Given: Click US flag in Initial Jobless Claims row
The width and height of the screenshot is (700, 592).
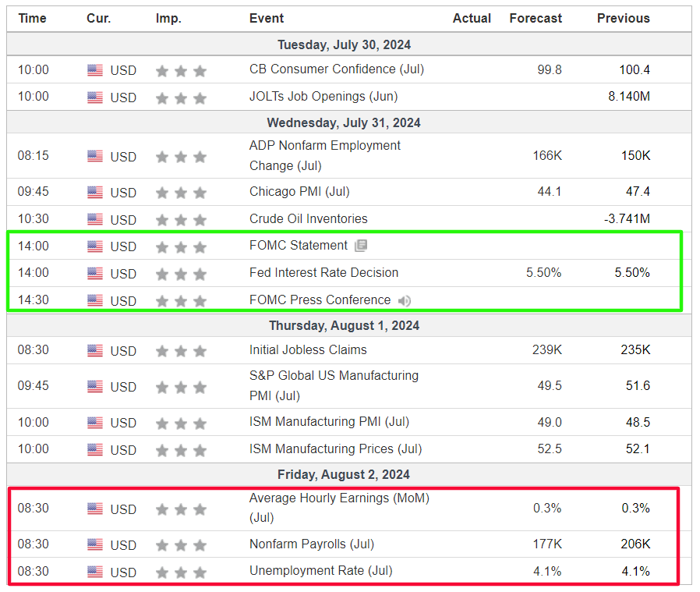Looking at the screenshot, I should coord(95,350).
